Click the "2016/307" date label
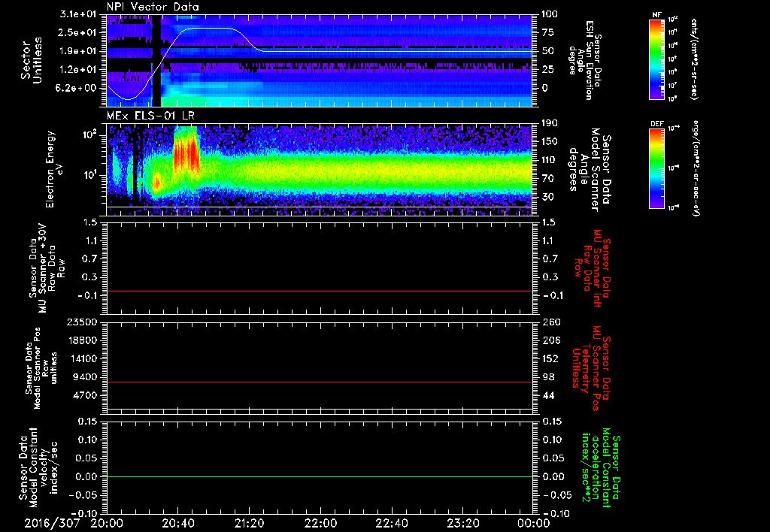Viewport: 770px width, 532px height. [53, 523]
